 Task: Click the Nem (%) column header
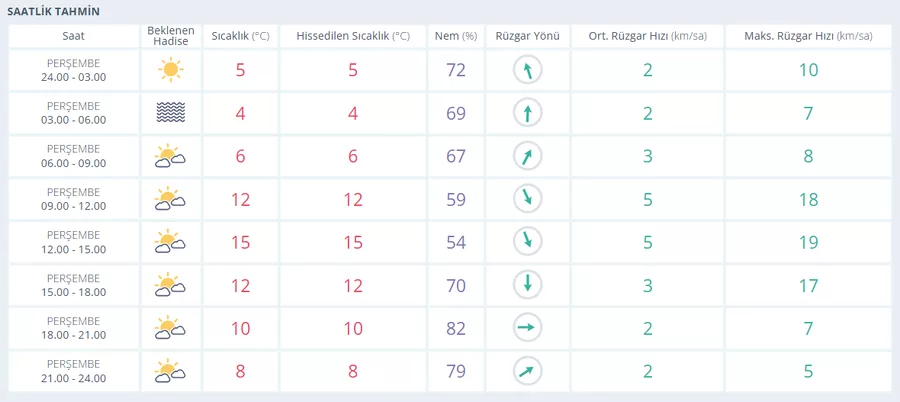click(456, 36)
